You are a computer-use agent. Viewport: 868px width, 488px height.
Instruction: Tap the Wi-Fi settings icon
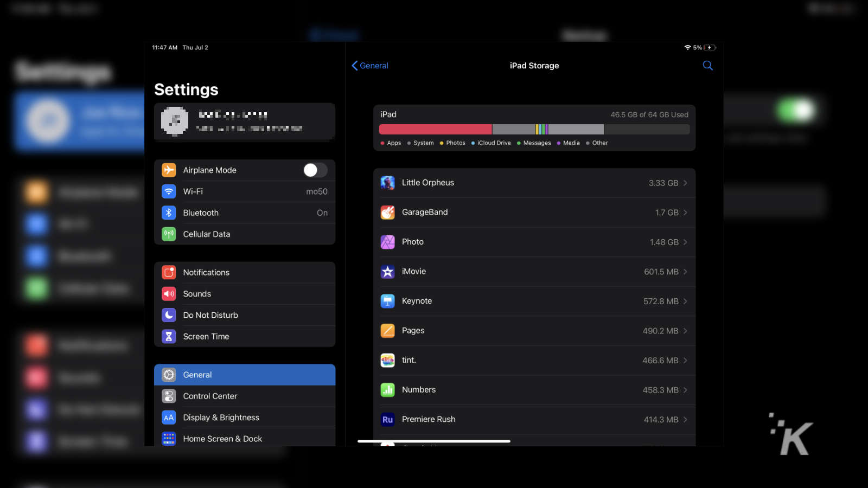pyautogui.click(x=169, y=191)
